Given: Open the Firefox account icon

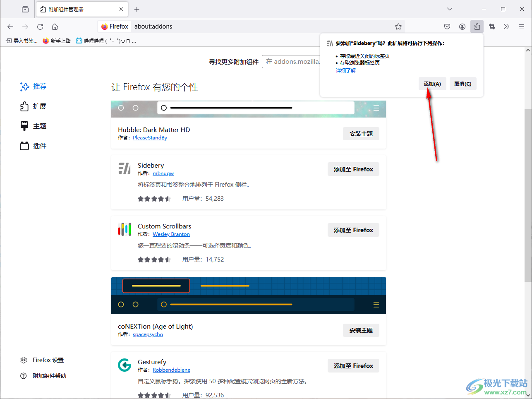Looking at the screenshot, I should [462, 26].
